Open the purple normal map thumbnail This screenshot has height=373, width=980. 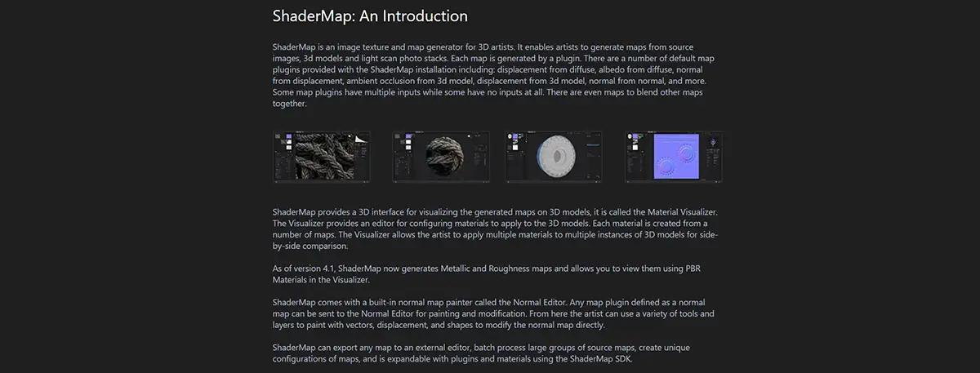point(674,157)
